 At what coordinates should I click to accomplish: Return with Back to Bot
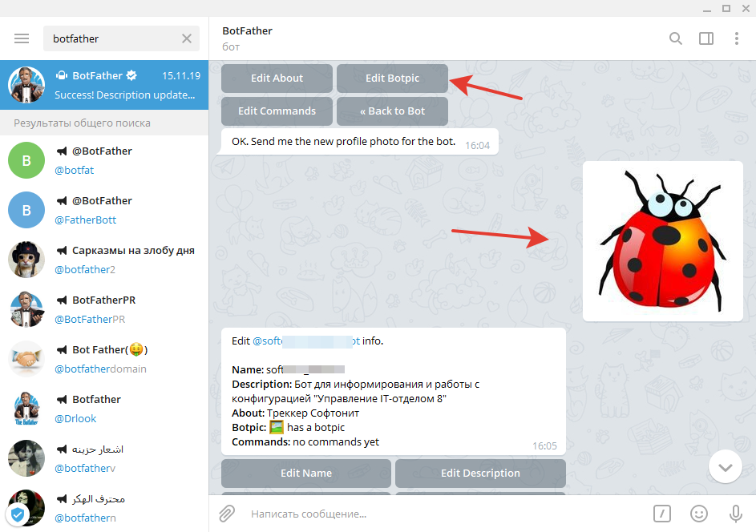(x=392, y=111)
